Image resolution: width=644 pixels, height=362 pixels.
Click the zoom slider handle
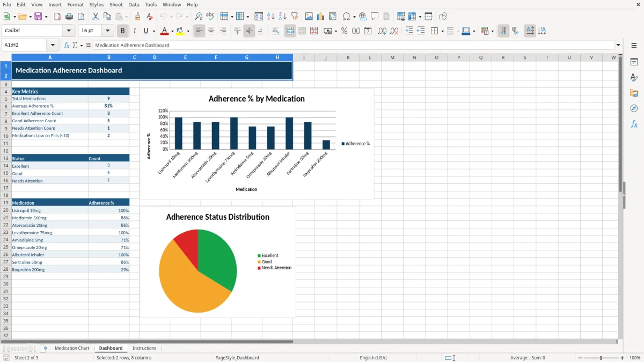click(x=601, y=358)
